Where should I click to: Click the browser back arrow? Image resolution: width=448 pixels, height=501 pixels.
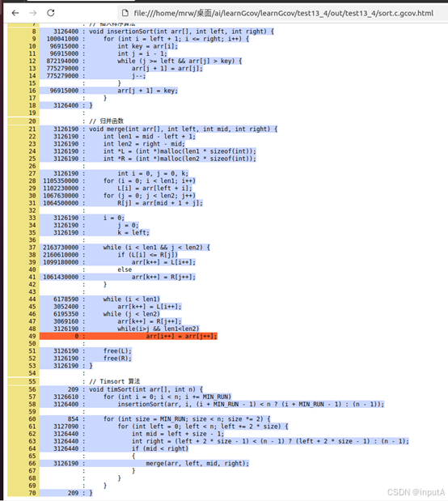click(x=15, y=13)
